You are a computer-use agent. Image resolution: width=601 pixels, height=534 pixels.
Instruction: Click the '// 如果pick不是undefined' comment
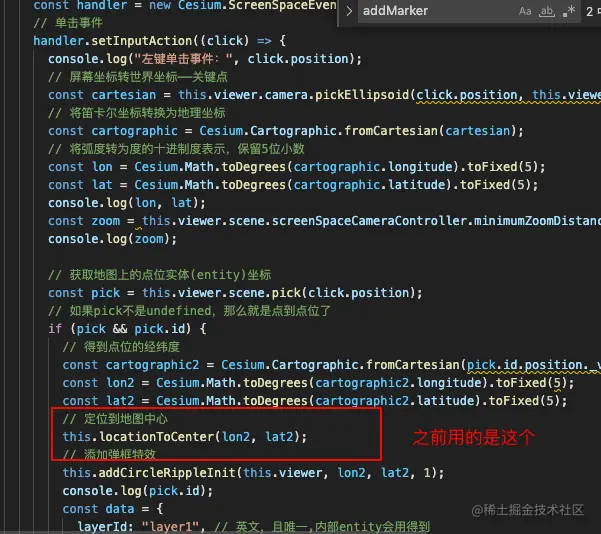(x=189, y=311)
